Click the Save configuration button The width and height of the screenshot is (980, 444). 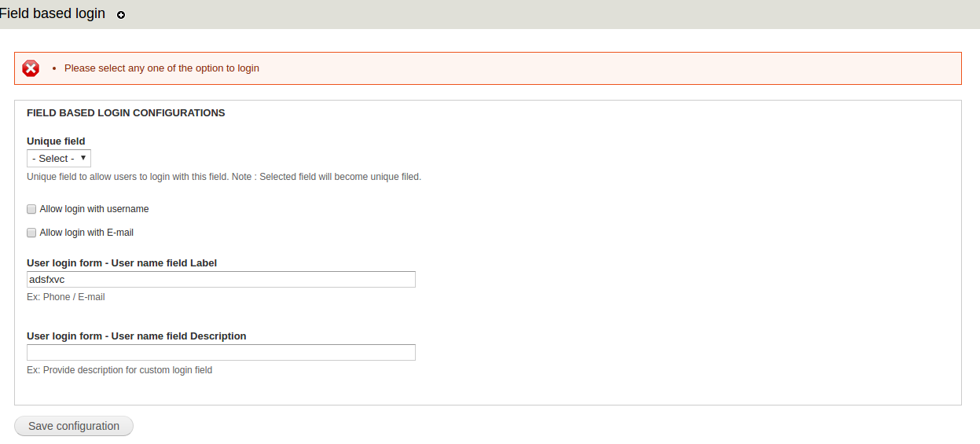pos(74,426)
